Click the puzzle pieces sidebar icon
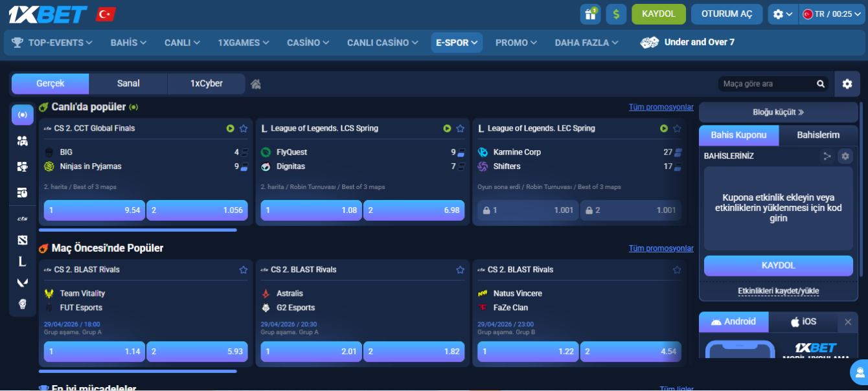868x391 pixels. (x=23, y=166)
